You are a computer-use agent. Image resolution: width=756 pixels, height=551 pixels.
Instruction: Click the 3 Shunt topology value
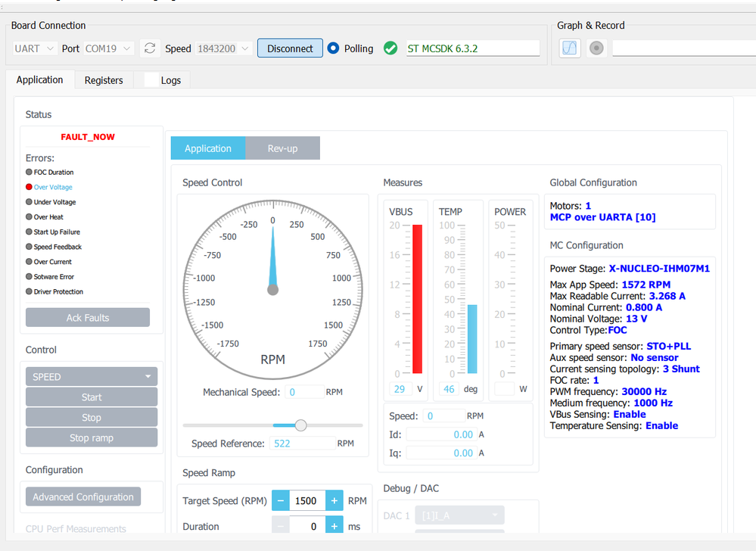(x=681, y=369)
